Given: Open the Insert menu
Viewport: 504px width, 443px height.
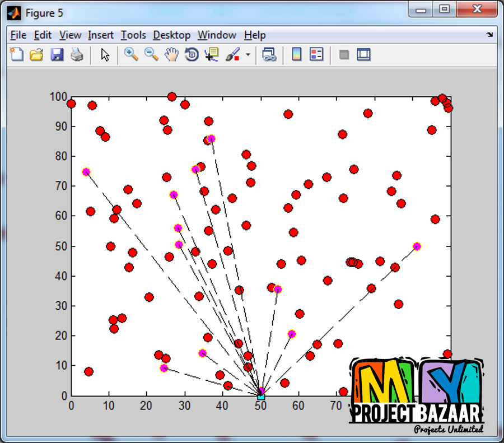Looking at the screenshot, I should [101, 35].
